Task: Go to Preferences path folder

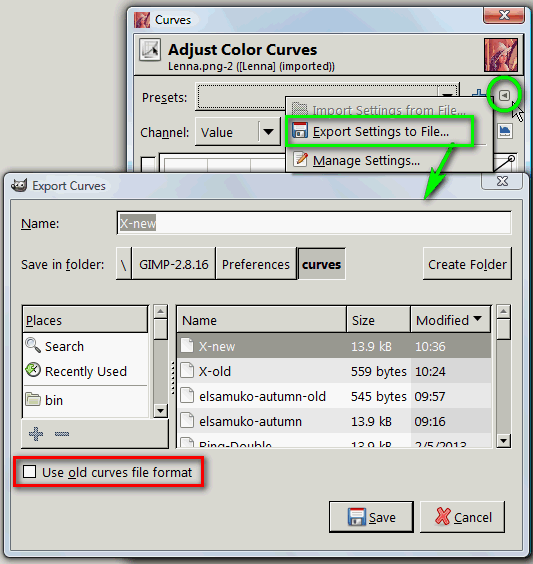Action: (x=256, y=264)
